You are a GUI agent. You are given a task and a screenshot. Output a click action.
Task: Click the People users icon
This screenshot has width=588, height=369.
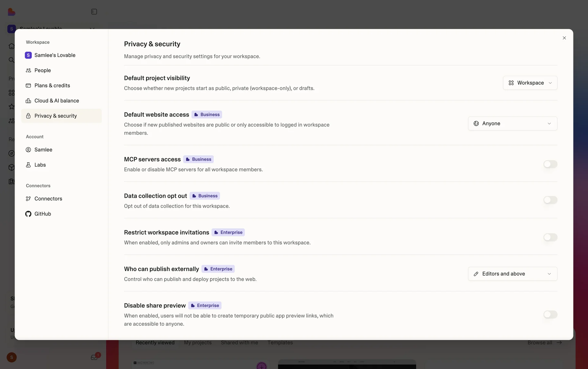pyautogui.click(x=28, y=70)
